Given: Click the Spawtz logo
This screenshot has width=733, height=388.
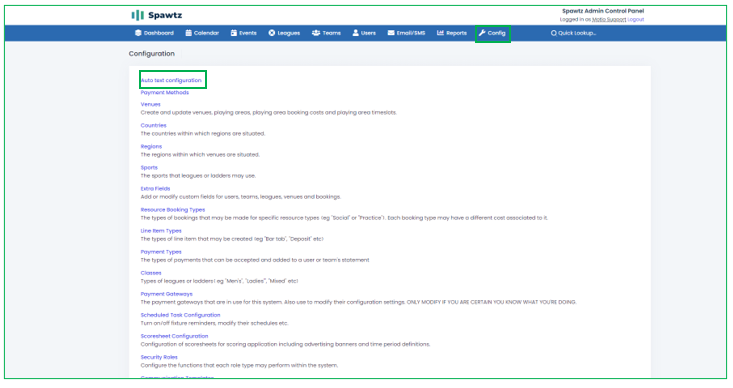Looking at the screenshot, I should tap(157, 15).
